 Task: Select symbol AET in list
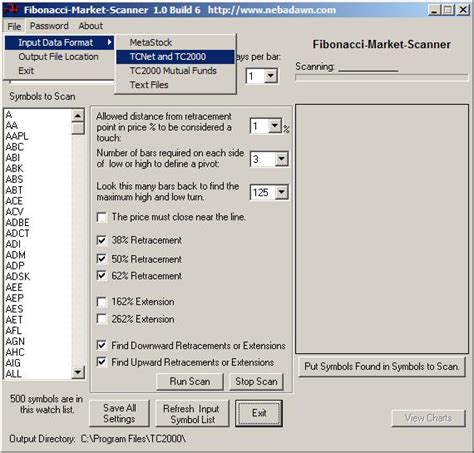[14, 320]
